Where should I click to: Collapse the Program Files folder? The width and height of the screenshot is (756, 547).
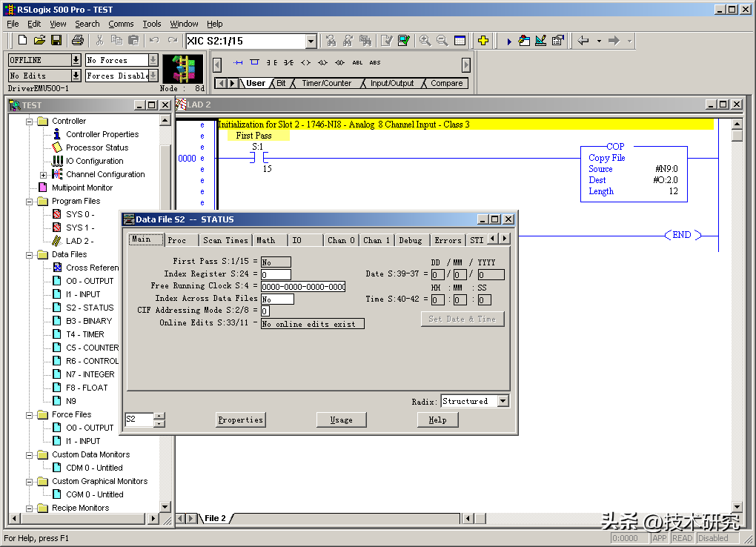(30, 202)
